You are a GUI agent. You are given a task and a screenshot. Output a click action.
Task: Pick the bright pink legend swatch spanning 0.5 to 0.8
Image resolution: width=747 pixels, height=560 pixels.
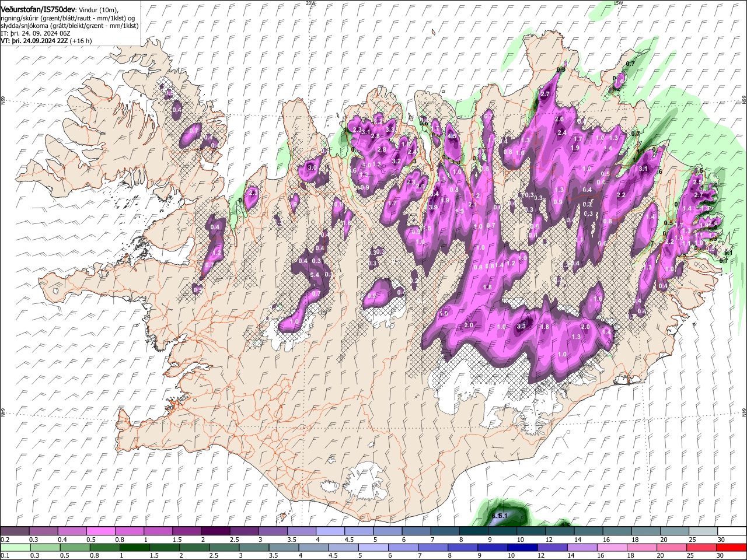click(101, 531)
